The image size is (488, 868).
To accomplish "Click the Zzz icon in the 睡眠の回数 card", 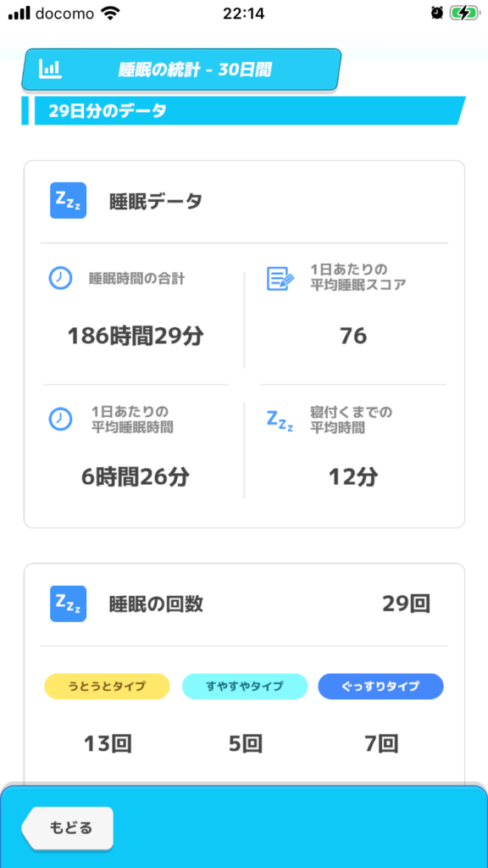I will pos(68,604).
